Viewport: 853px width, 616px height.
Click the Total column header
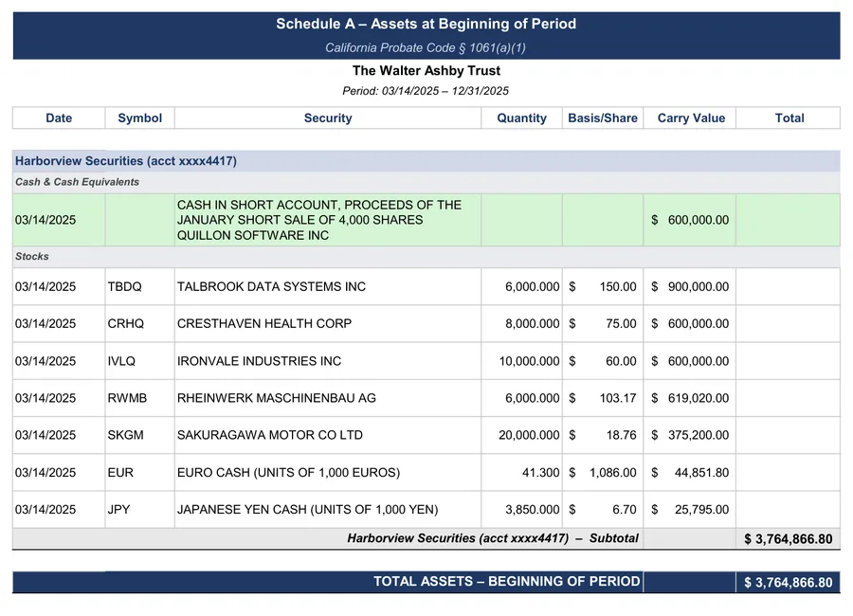pos(789,118)
